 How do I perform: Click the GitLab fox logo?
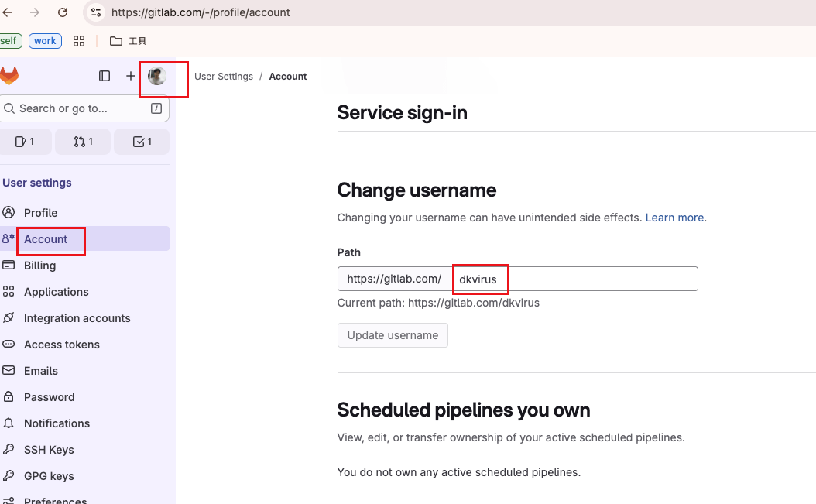pos(9,76)
